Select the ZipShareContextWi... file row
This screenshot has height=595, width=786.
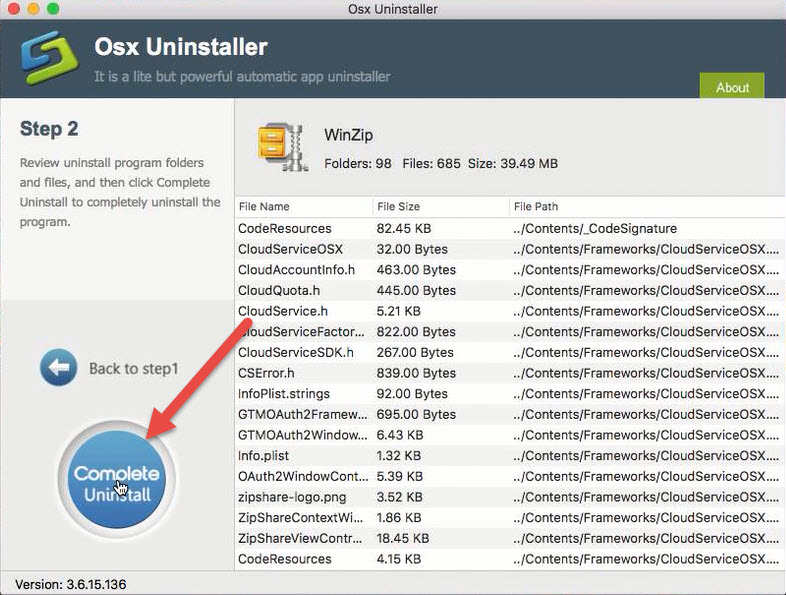click(x=510, y=518)
